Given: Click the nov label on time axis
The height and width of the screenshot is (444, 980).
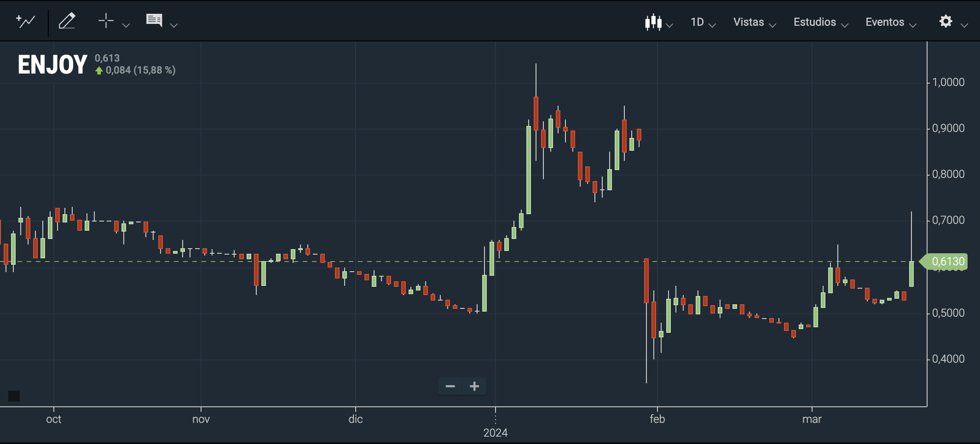Looking at the screenshot, I should pos(201,419).
